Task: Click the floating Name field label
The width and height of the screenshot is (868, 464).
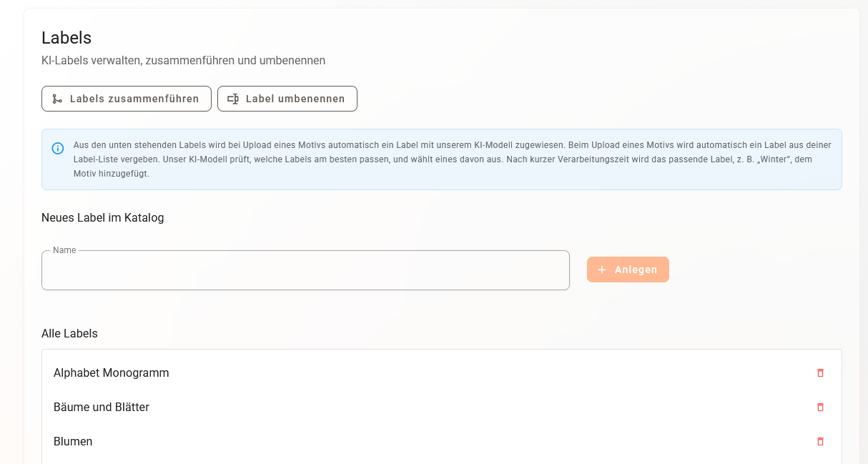Action: 64,250
